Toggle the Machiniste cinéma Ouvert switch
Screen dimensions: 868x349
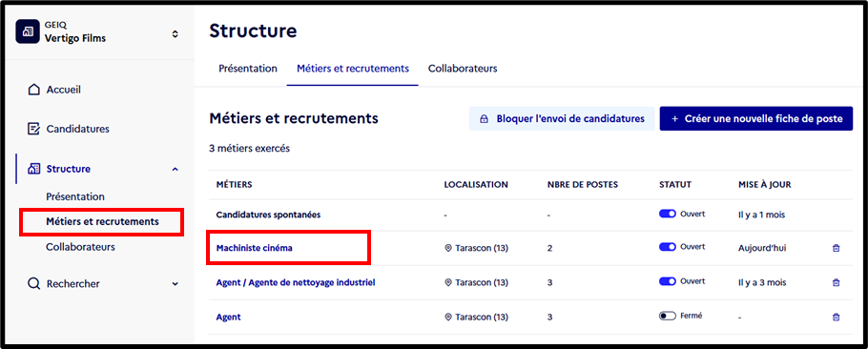(668, 247)
